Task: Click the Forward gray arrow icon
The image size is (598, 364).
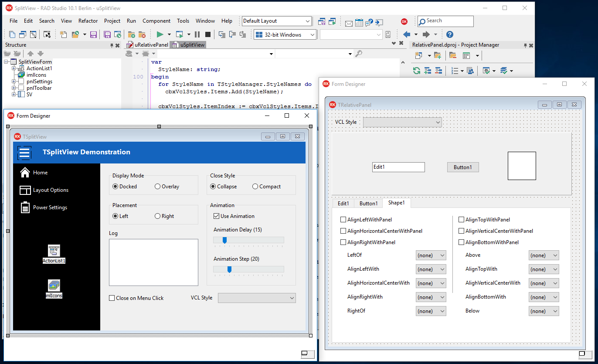Action: point(426,34)
